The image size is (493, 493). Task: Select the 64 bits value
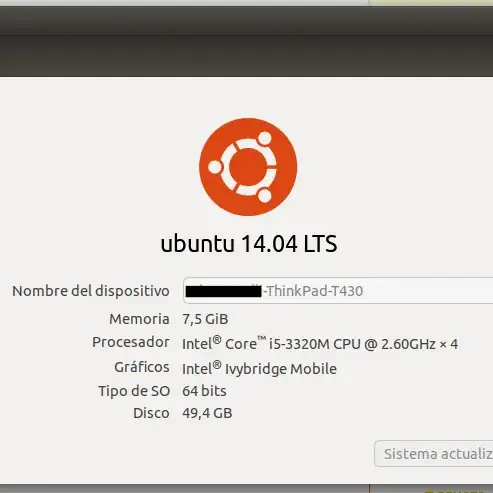(x=204, y=391)
